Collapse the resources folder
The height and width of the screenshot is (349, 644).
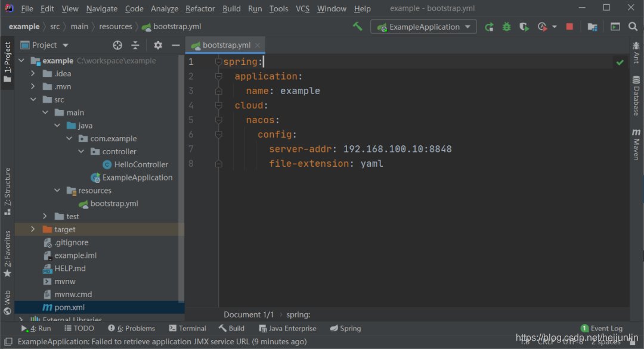pos(57,191)
